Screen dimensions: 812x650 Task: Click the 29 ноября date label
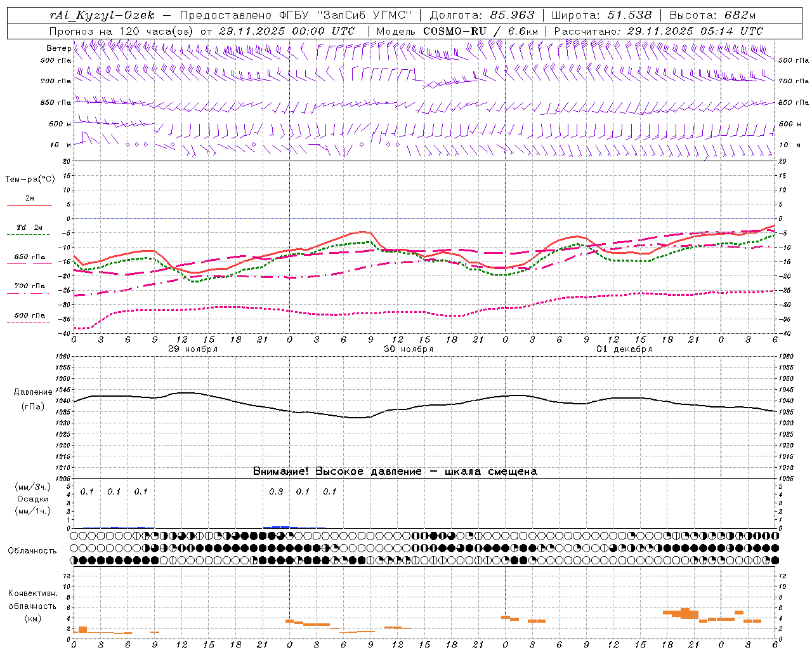pos(193,349)
